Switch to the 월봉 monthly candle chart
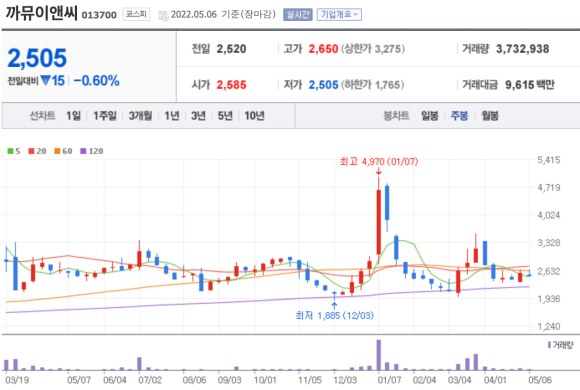 click(x=490, y=116)
